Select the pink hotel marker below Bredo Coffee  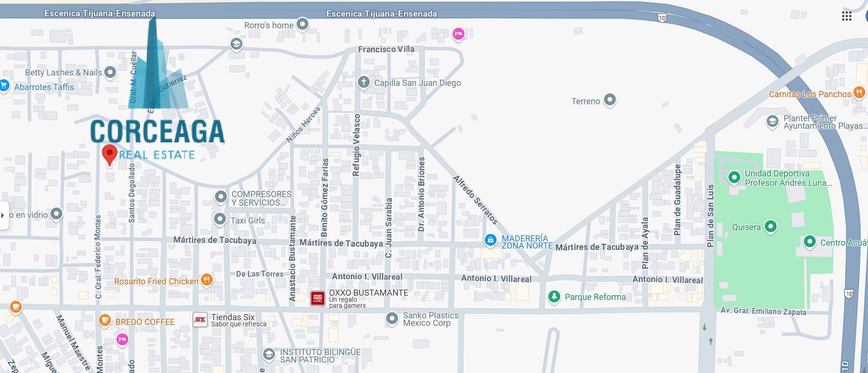(122, 340)
